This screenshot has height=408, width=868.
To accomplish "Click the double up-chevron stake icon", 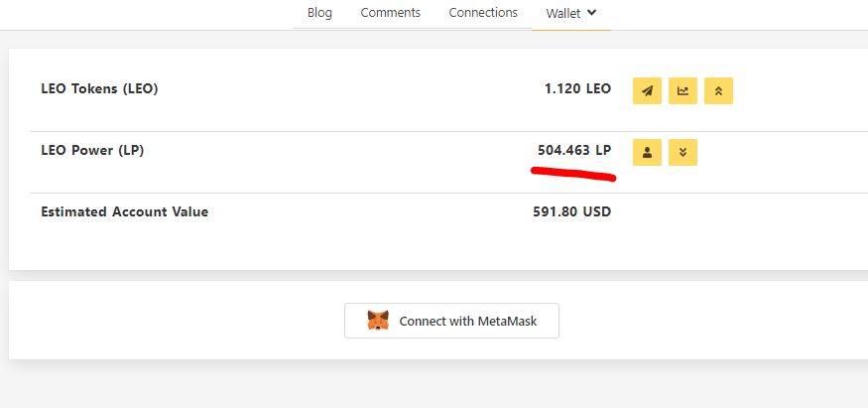I will (718, 90).
